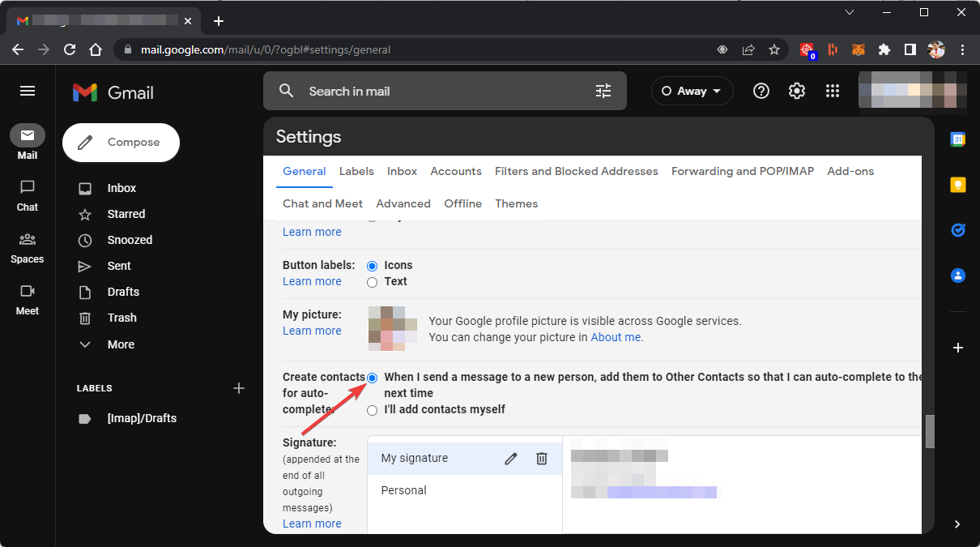Switch to Filters and Blocked Addresses tab
Screen dimensions: 980x547
(x=576, y=172)
